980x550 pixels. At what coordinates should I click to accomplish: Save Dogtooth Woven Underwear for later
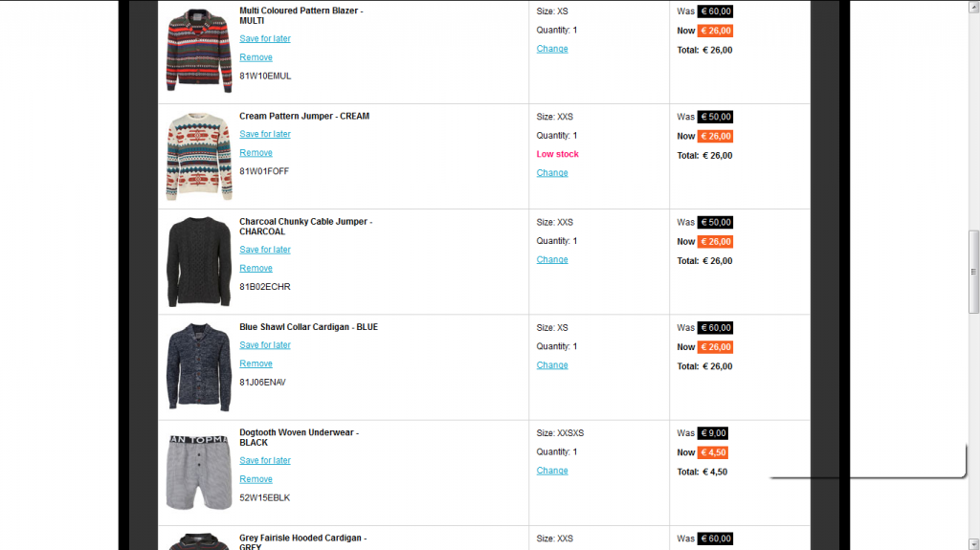[x=265, y=461]
